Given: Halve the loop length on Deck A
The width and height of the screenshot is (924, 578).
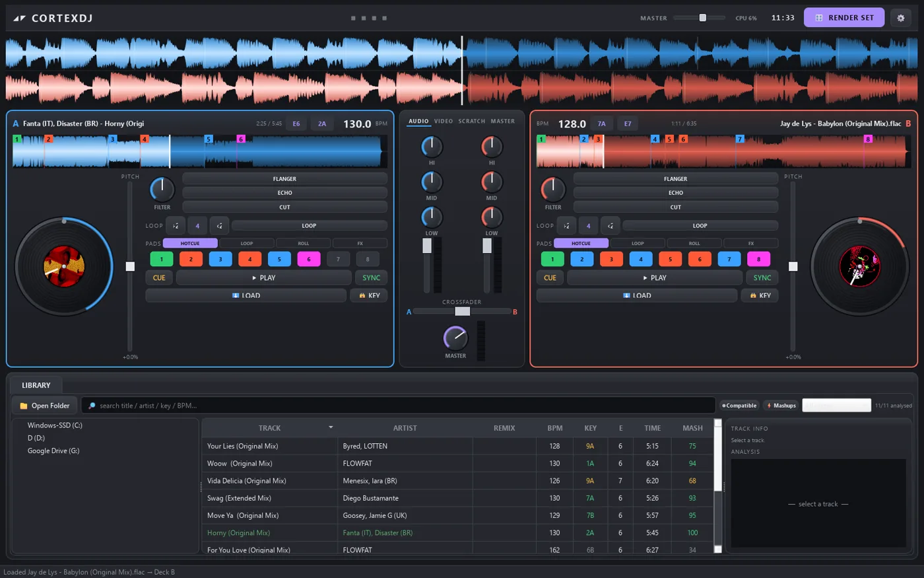Looking at the screenshot, I should (x=176, y=226).
